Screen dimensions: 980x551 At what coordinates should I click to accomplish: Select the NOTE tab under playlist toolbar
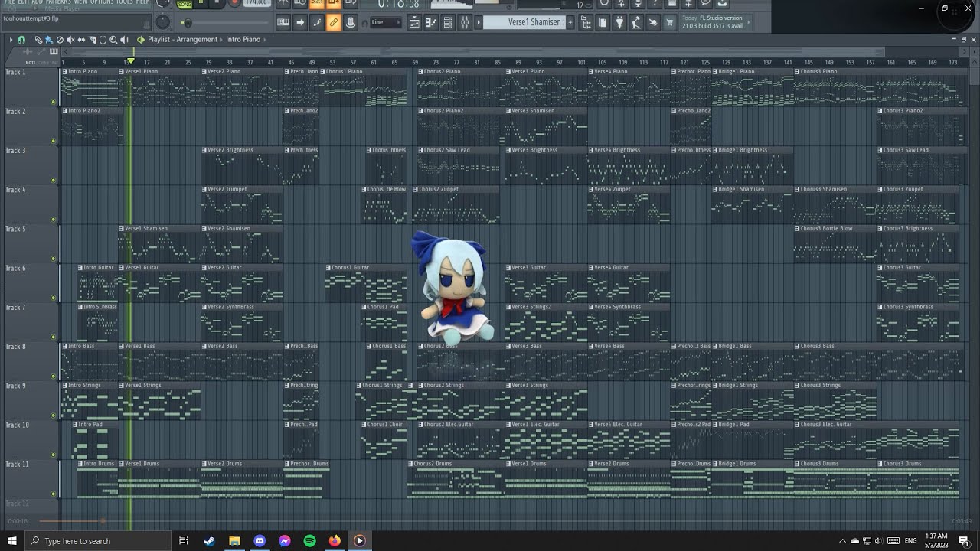click(31, 63)
